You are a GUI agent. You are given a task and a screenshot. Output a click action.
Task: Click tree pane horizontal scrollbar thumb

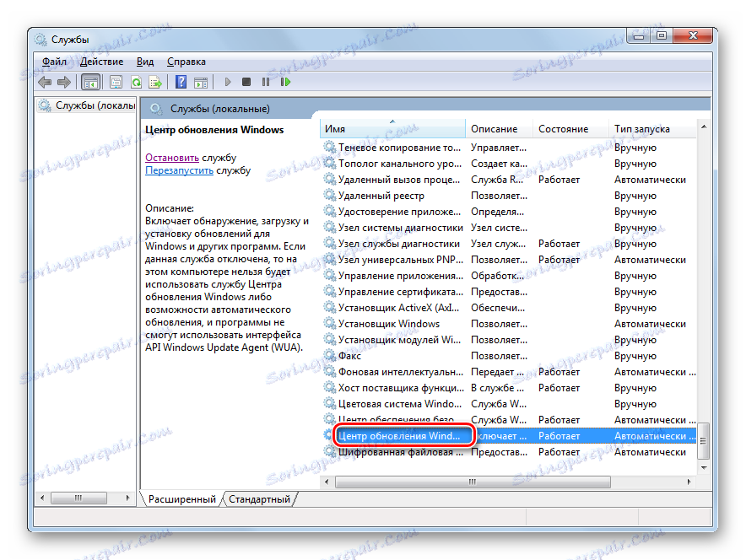[78, 498]
